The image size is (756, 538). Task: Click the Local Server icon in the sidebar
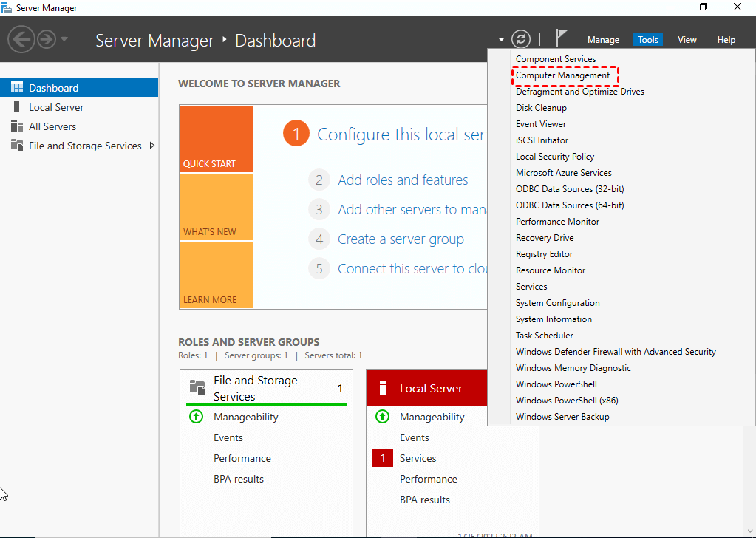(x=17, y=107)
